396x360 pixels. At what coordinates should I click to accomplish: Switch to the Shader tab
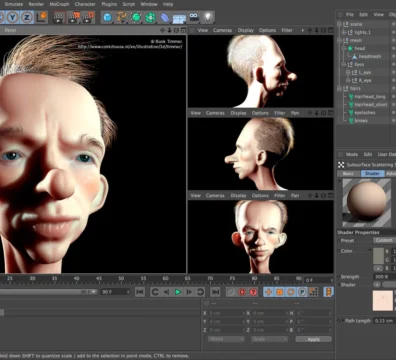372,174
